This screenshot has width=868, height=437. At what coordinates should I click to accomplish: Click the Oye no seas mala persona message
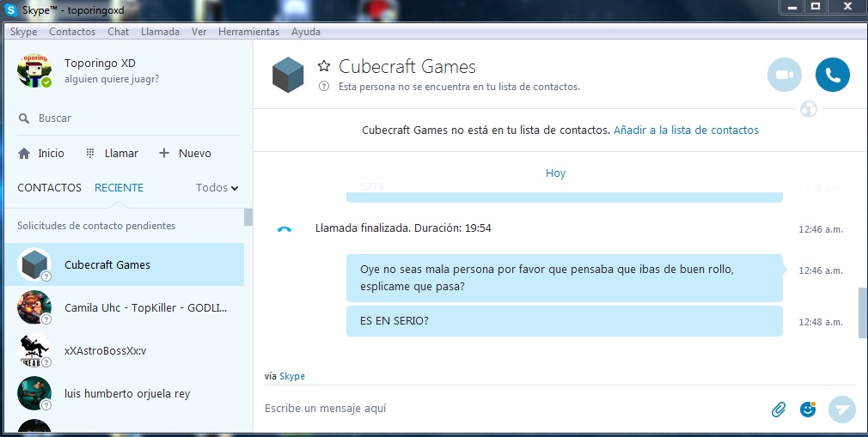tap(565, 278)
